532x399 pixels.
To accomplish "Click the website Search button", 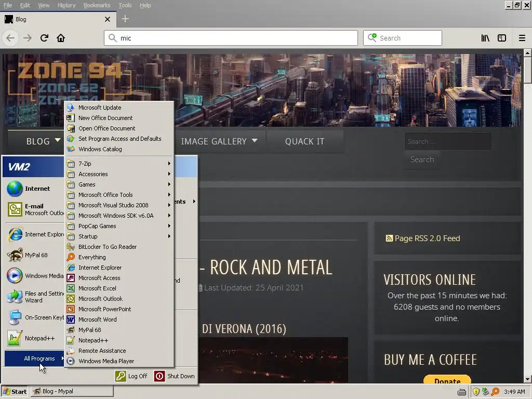I will pyautogui.click(x=422, y=159).
